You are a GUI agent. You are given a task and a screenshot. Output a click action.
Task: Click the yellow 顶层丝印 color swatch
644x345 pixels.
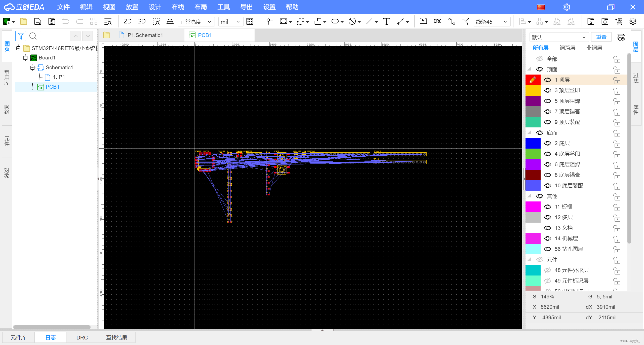[x=533, y=91]
